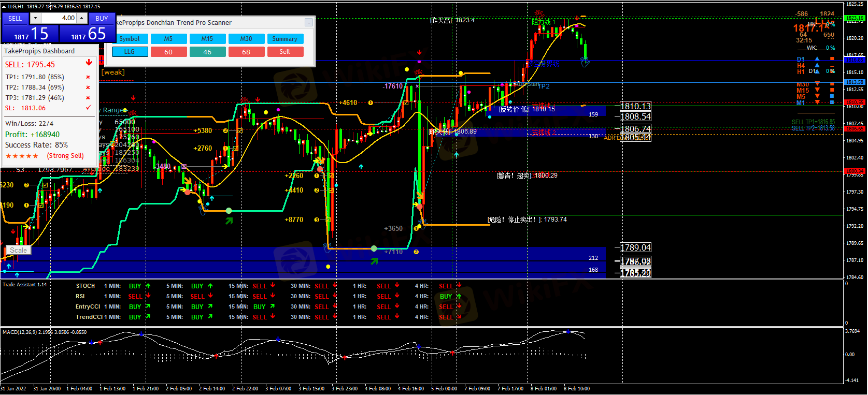Click the red checkmark beside SL 1813.06
The height and width of the screenshot is (395, 868).
click(x=88, y=108)
